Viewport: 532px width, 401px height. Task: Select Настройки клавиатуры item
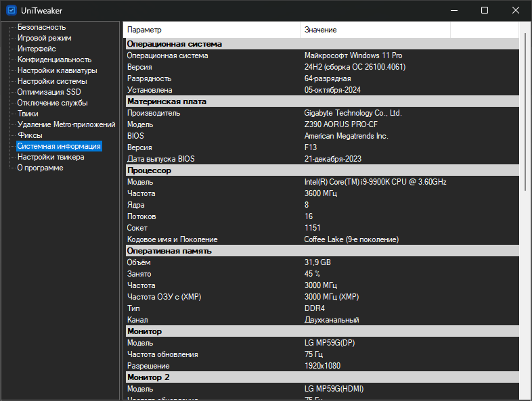pos(57,70)
